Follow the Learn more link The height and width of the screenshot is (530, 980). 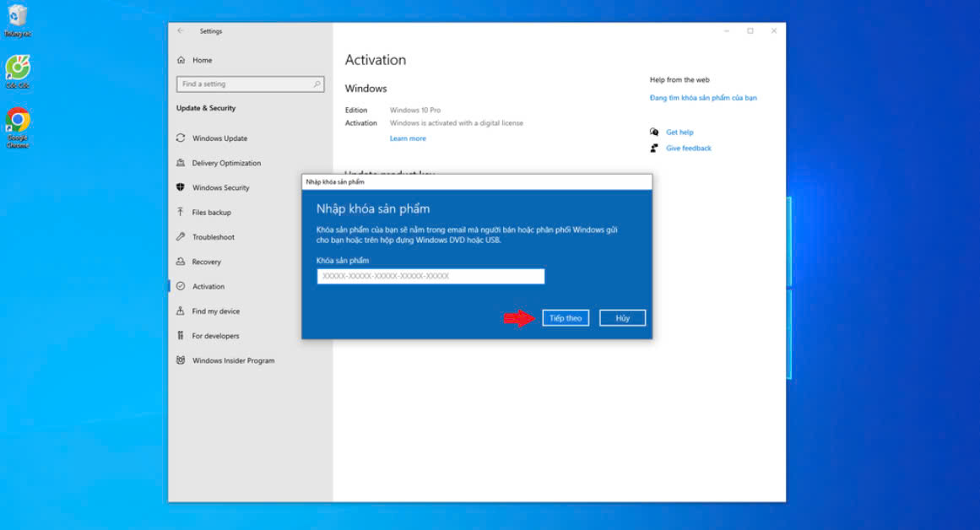point(408,138)
